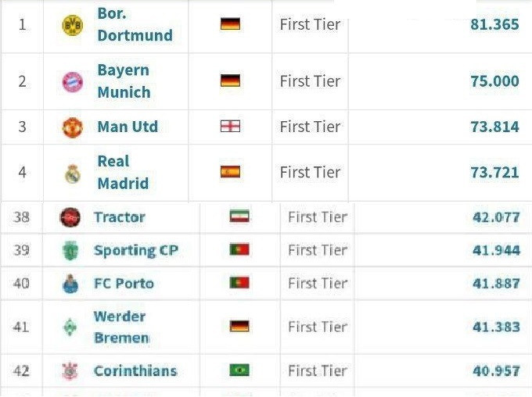Click the Corinthians club crest
Screen dimensions: 532x397
[x=70, y=371]
